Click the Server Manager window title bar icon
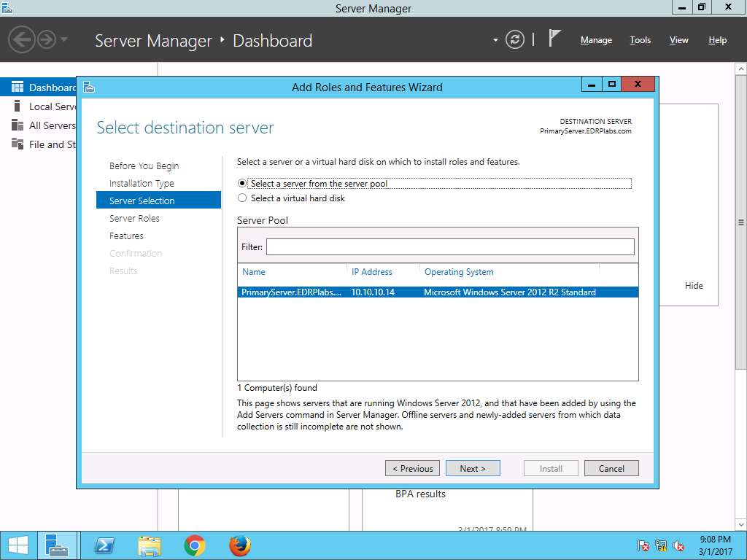This screenshot has width=747, height=560. (7, 7)
